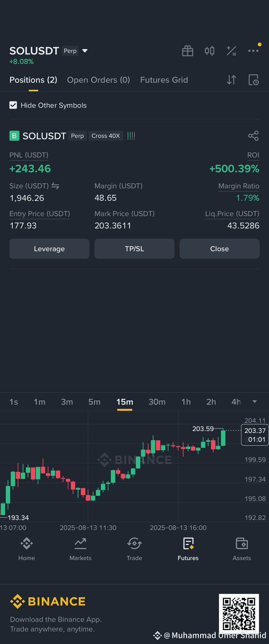Select the 4h chart interval
Viewport: 269px width, 644px height.
tap(236, 402)
